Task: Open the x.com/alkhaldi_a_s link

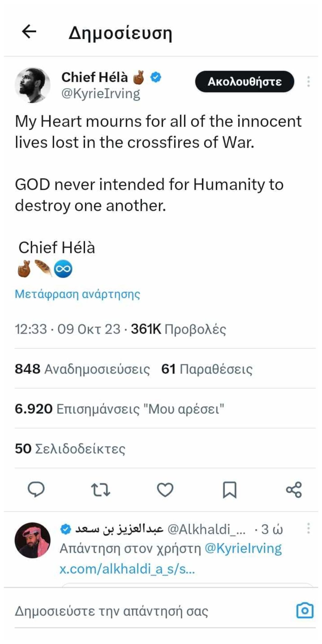Action: tap(127, 569)
